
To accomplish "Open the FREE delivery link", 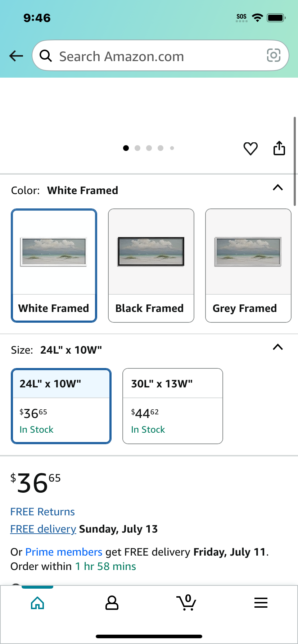I will [x=43, y=529].
